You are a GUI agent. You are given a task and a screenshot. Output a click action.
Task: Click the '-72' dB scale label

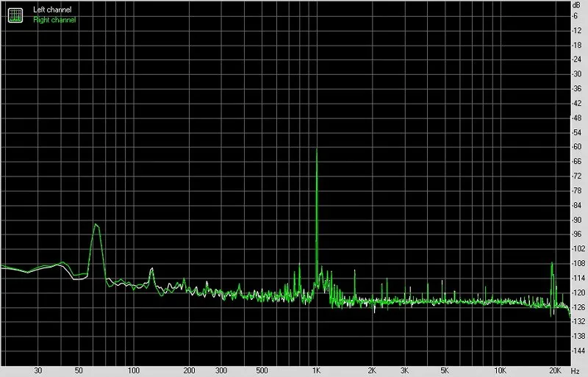coord(576,176)
